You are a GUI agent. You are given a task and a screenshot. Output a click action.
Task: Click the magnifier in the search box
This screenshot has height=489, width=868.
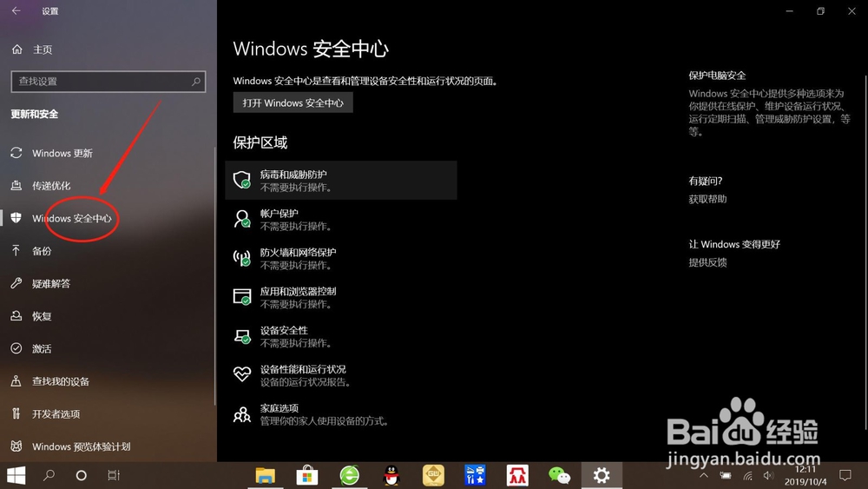196,82
